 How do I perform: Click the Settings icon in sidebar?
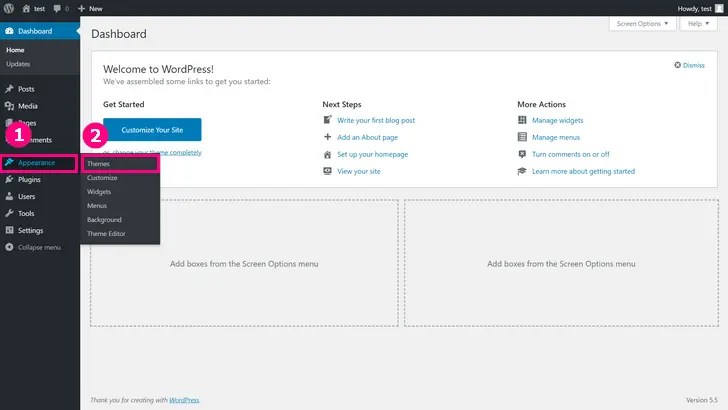[x=9, y=230]
